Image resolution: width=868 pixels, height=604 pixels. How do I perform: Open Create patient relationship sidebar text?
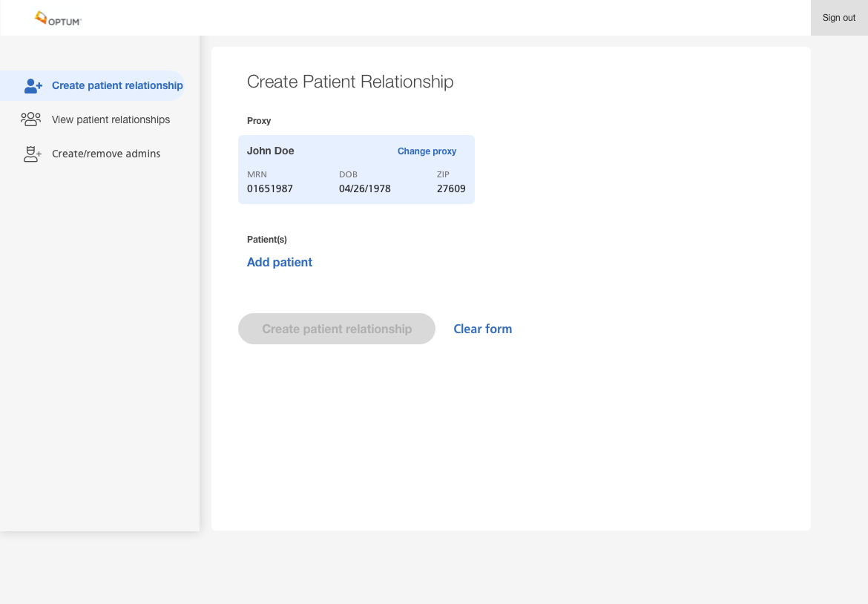pos(117,85)
